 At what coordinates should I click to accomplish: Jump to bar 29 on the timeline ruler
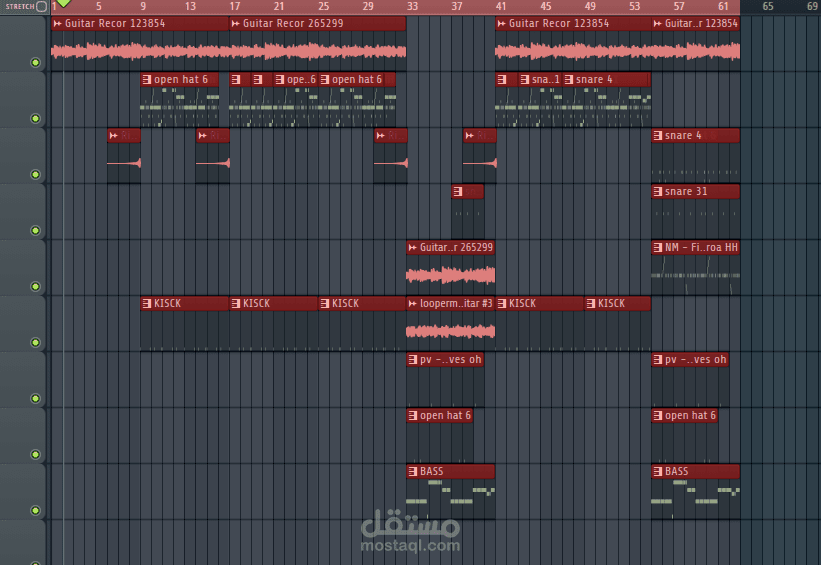tap(368, 7)
